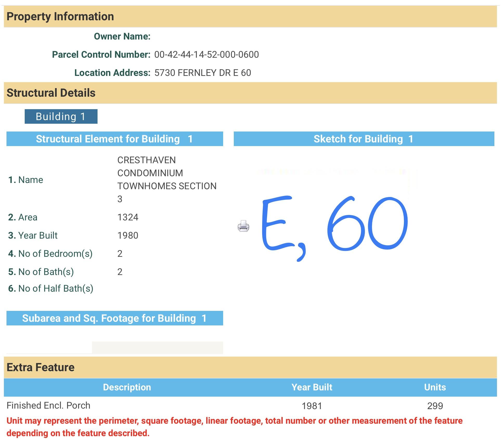
Task: Click the Year Built column header
Action: pyautogui.click(x=312, y=387)
